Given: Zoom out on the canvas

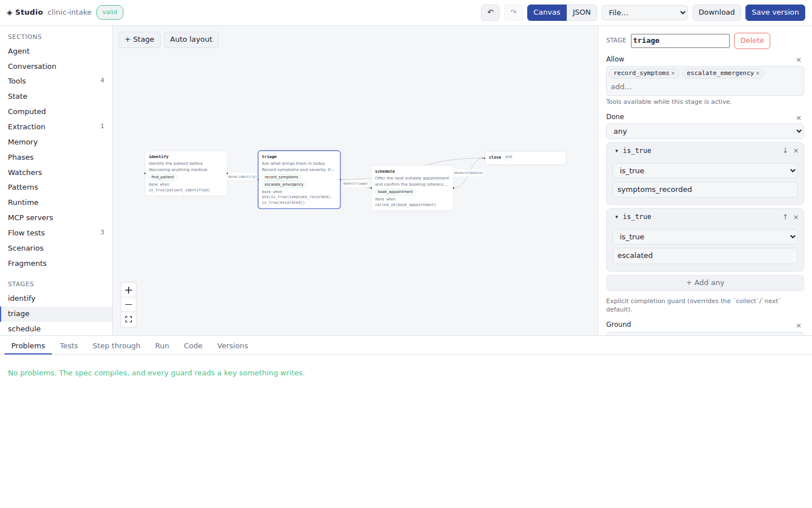Looking at the screenshot, I should [129, 305].
